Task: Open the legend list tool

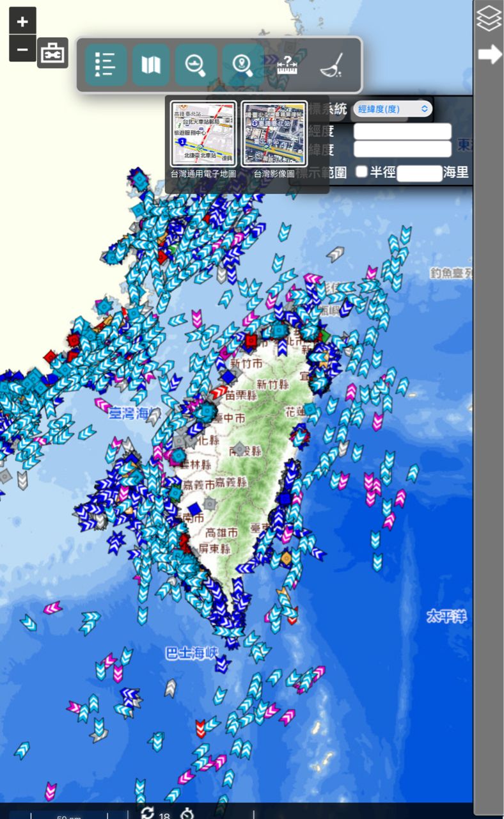Action: coord(106,65)
